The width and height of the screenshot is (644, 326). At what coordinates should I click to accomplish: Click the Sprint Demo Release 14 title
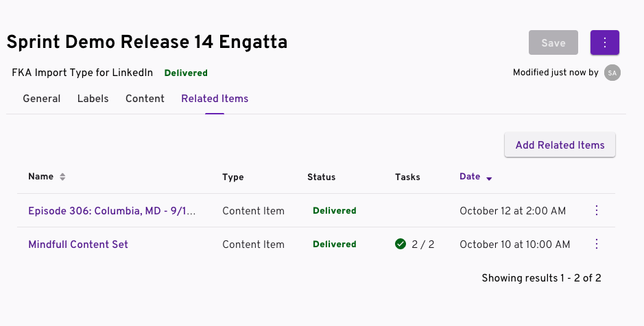point(147,42)
